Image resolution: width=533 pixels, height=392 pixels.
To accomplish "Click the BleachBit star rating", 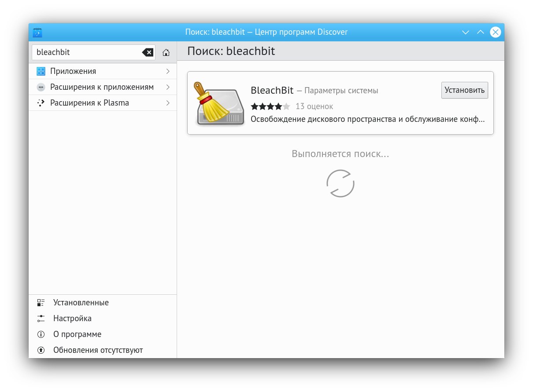I will point(270,106).
